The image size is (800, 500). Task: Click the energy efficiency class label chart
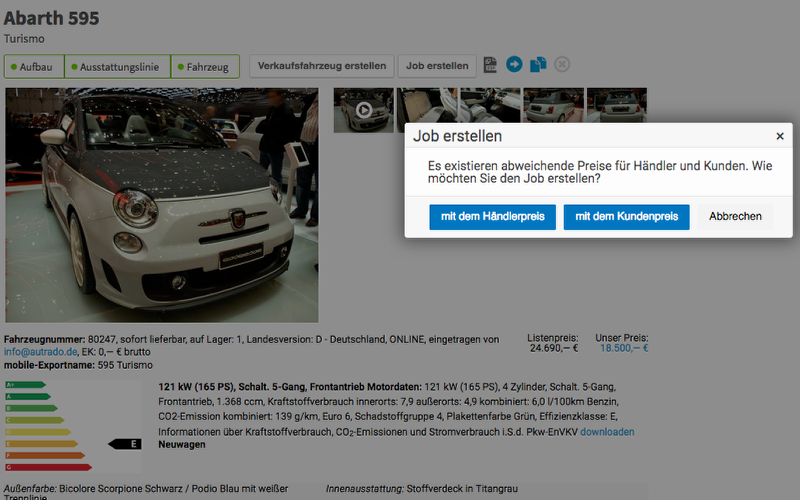(x=75, y=425)
